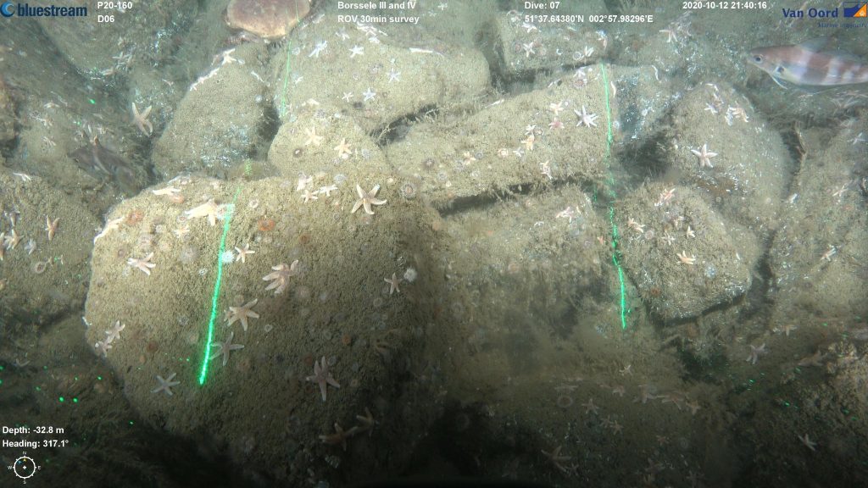Click the compass heading indicator icon
The width and height of the screenshot is (868, 488).
point(25,466)
